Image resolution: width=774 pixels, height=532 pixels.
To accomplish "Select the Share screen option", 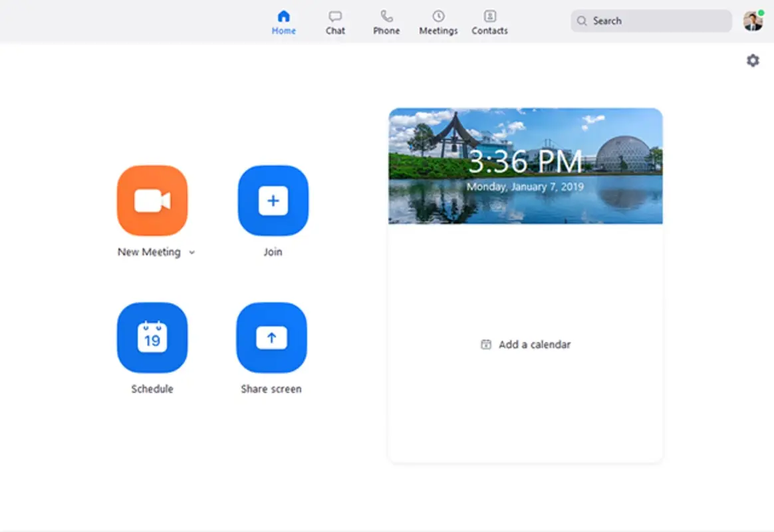I will (x=273, y=337).
